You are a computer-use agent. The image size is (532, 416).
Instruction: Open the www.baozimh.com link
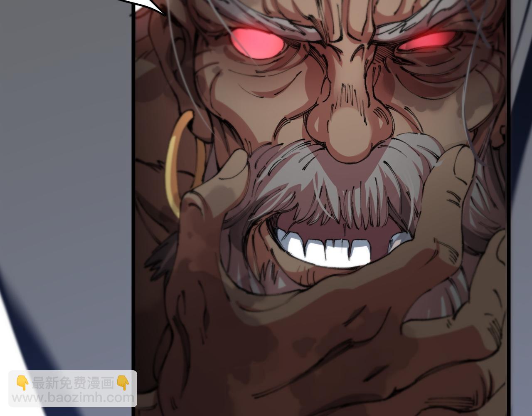73,398
